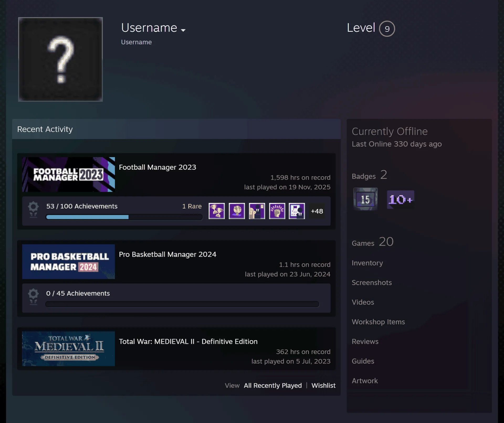Open the Total War Medieval II thumbnail
The height and width of the screenshot is (423, 504).
(x=69, y=349)
